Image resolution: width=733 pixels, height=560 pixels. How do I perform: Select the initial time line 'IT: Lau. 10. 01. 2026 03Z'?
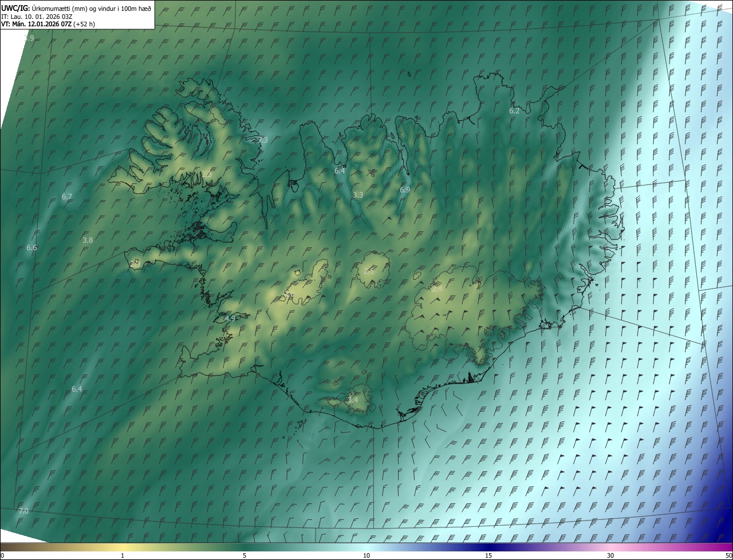click(x=37, y=17)
